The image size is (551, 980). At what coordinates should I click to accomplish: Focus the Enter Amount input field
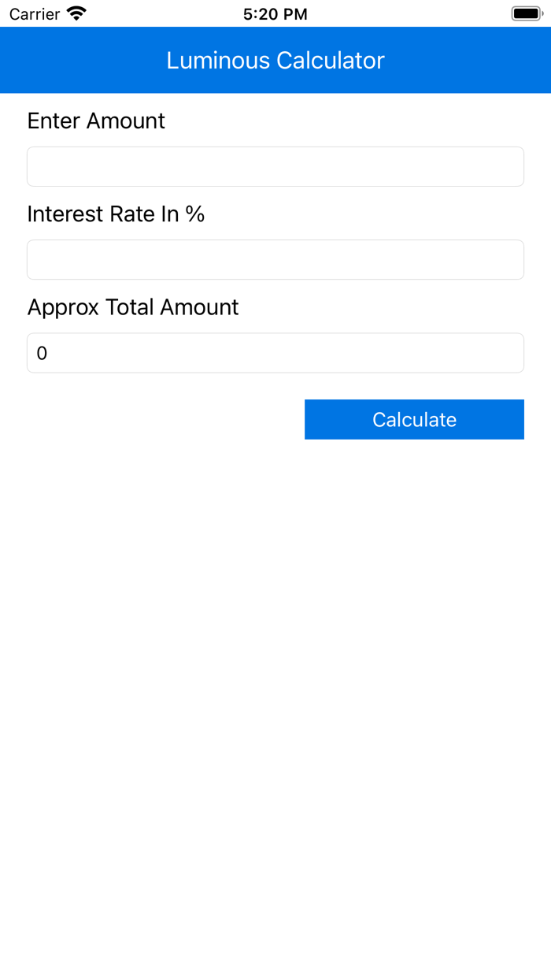click(275, 166)
